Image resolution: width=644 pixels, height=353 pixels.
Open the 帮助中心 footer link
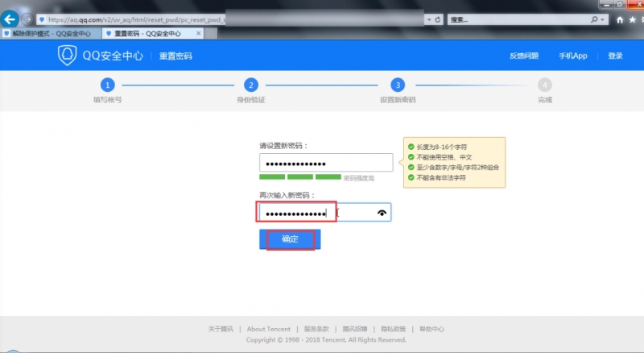[431, 329]
